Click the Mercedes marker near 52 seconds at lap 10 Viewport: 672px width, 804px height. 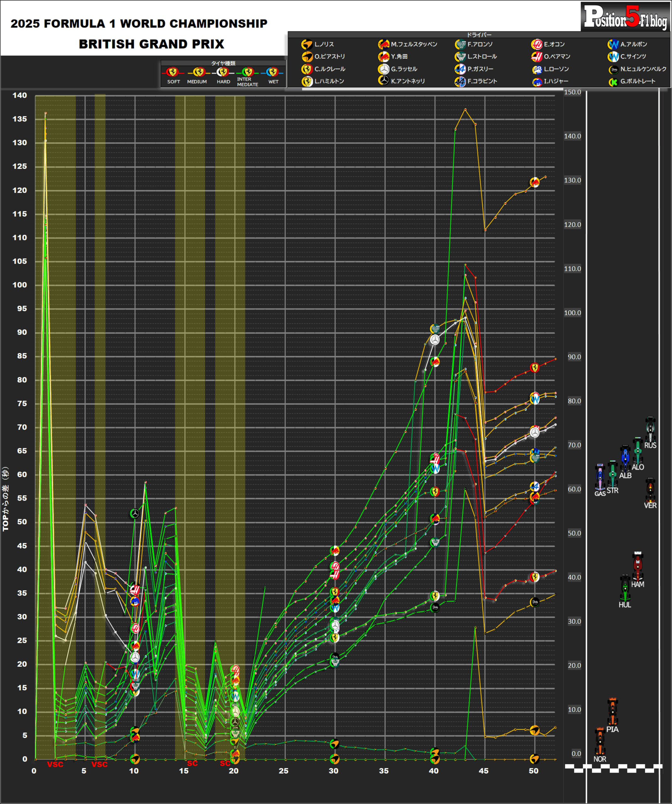pos(134,513)
